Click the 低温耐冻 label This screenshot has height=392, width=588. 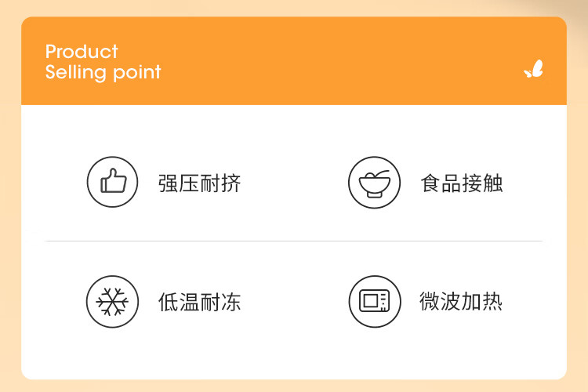(x=199, y=302)
